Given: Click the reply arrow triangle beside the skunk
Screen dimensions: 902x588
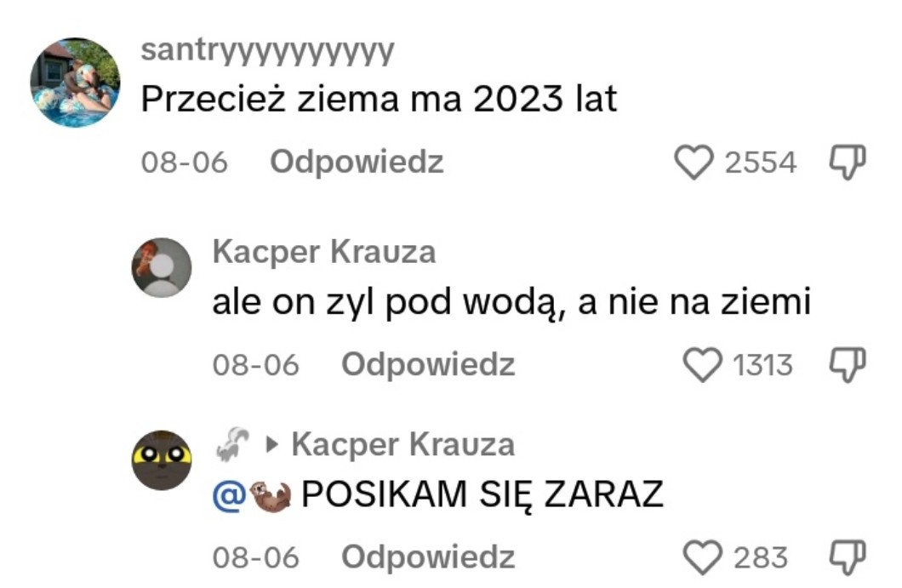Looking at the screenshot, I should (x=272, y=445).
